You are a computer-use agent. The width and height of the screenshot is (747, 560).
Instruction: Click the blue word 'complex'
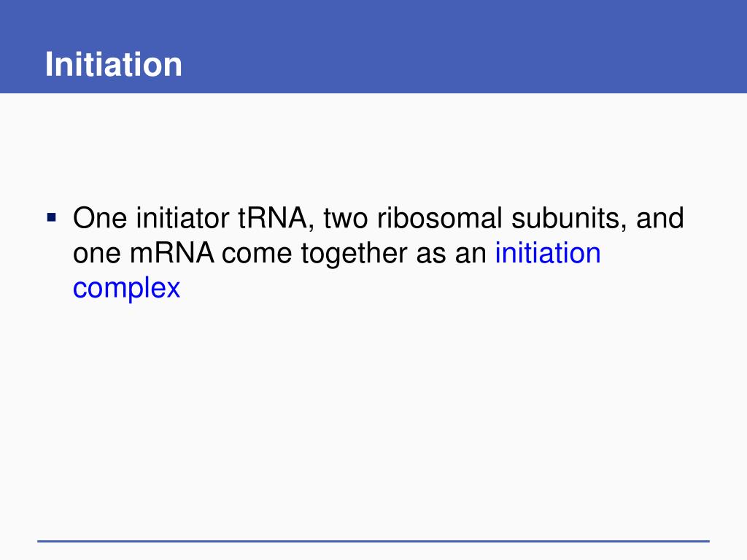tap(127, 288)
